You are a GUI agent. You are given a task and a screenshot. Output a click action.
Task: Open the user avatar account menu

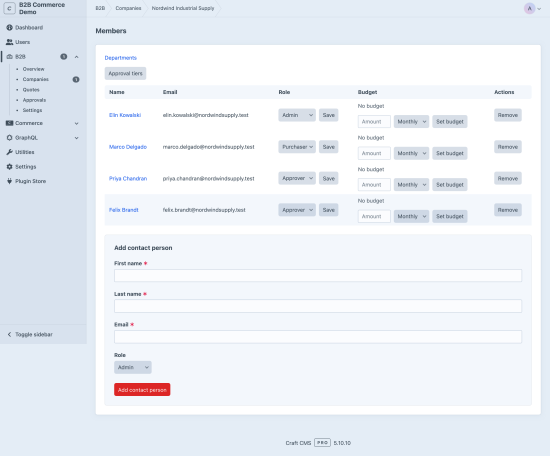532,8
